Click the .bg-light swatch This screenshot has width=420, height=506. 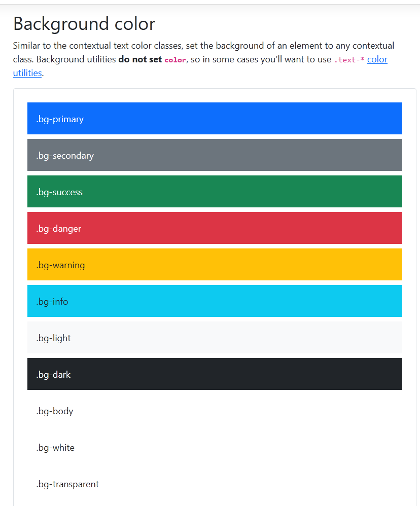point(215,337)
